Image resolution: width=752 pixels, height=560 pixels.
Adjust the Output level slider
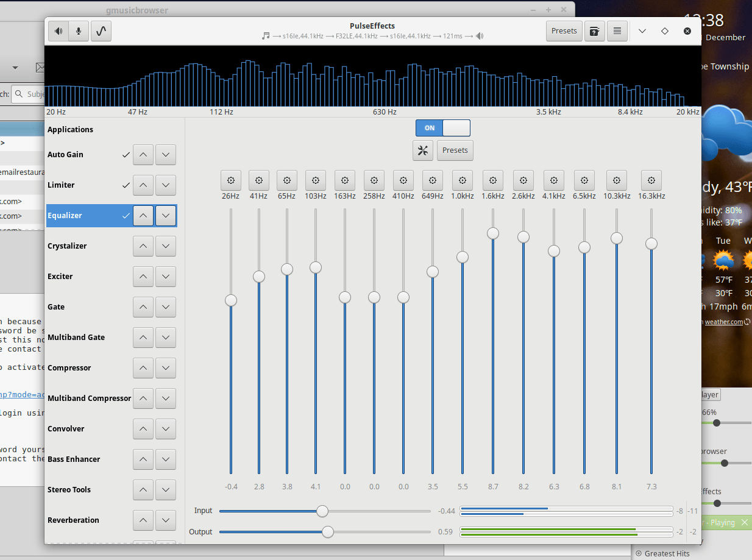[328, 532]
